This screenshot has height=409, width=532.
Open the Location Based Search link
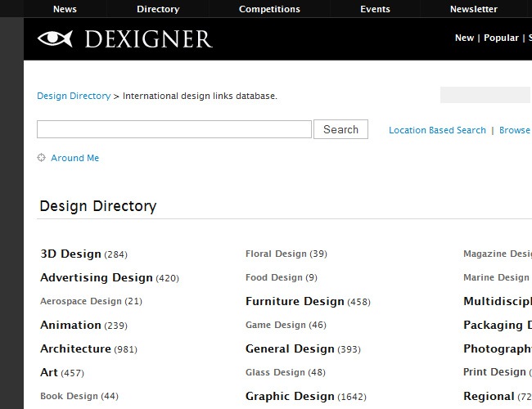pyautogui.click(x=437, y=130)
